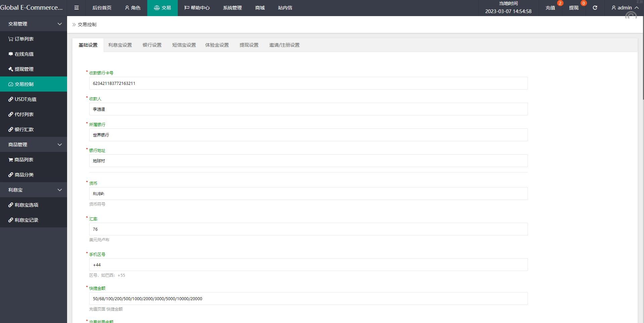Click the 充值 notification link
Viewport: 644px width, 323px height.
point(550,8)
